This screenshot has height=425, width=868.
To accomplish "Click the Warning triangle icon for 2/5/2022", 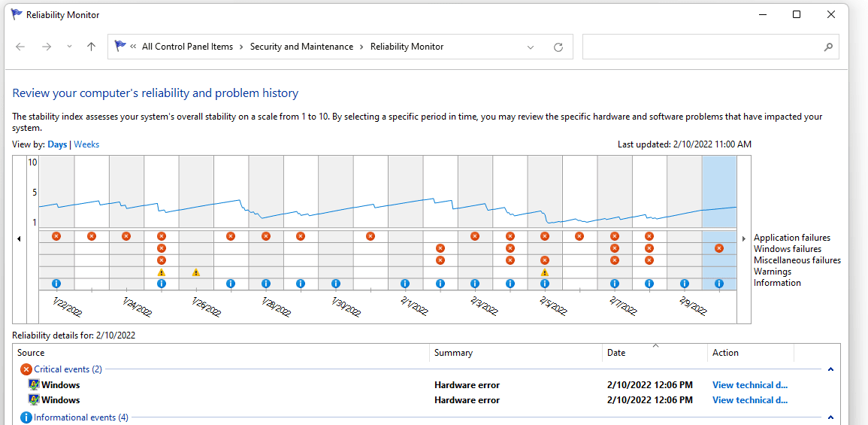I will tap(545, 272).
